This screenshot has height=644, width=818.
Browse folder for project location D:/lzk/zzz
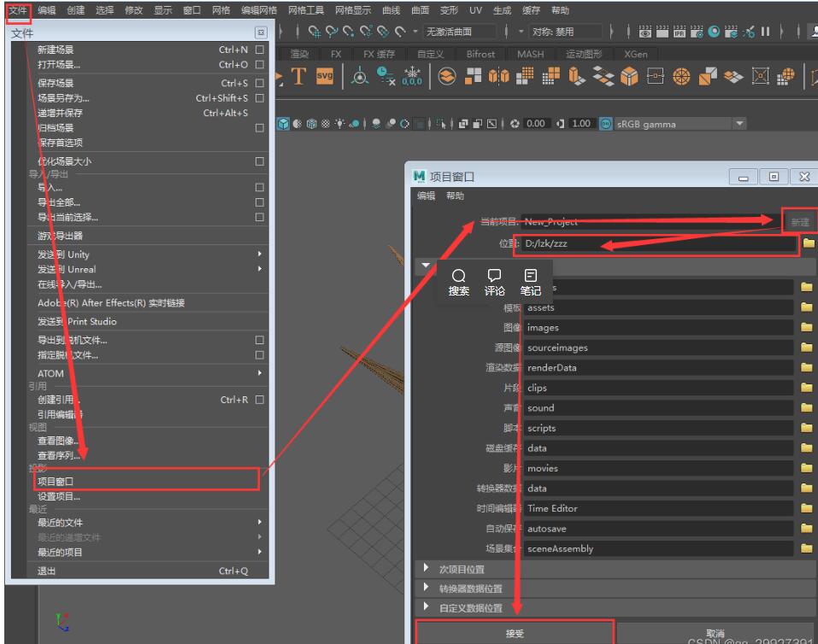coord(808,244)
